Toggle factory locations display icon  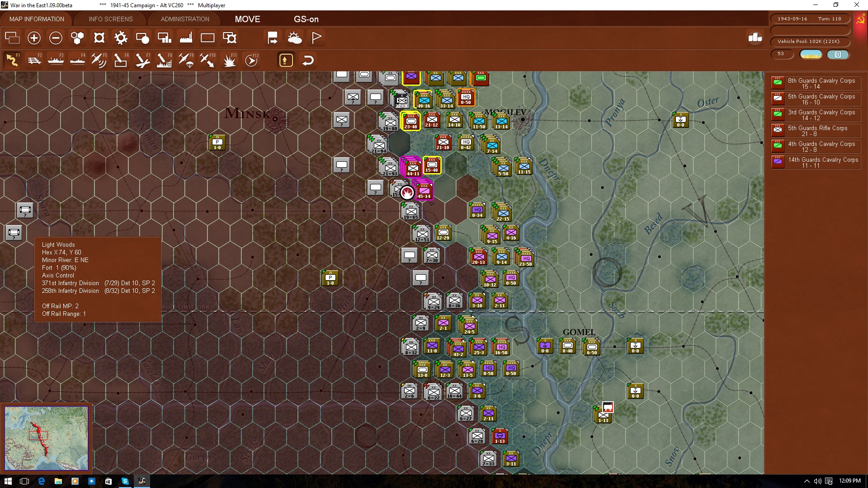coord(186,38)
